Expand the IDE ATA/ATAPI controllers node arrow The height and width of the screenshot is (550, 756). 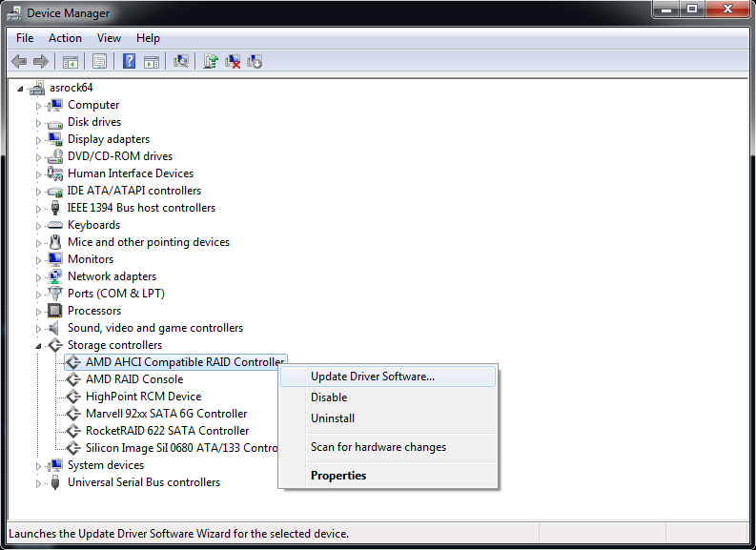pyautogui.click(x=38, y=192)
